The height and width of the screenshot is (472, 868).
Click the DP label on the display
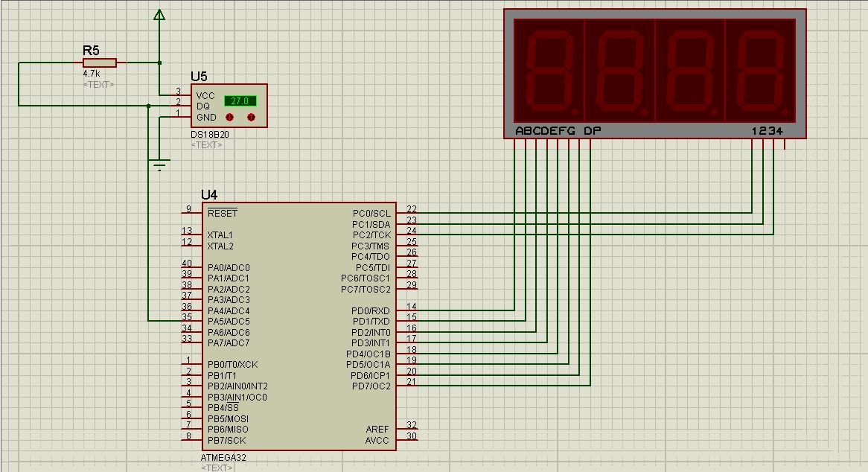click(593, 131)
